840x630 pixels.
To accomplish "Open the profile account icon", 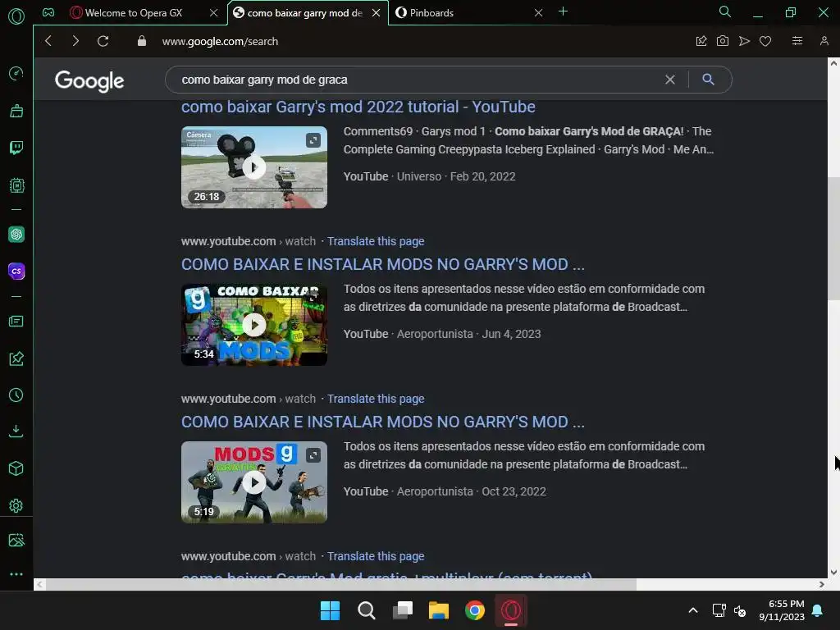I will pyautogui.click(x=824, y=41).
